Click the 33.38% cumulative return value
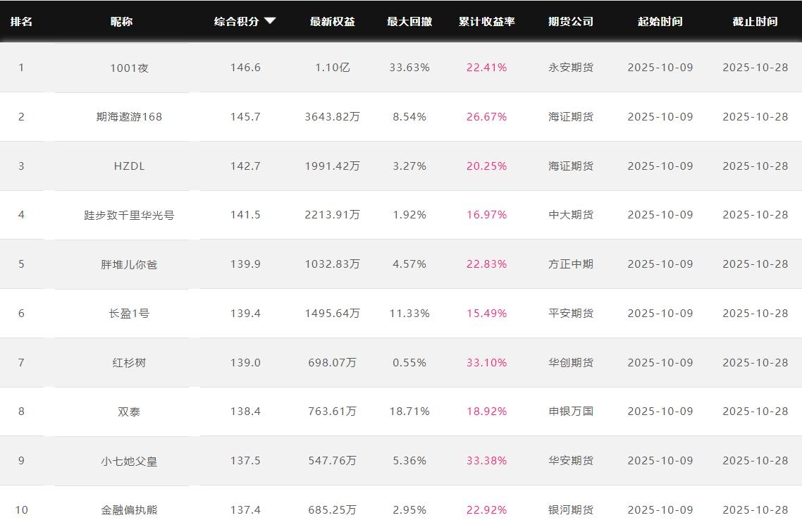The width and height of the screenshot is (802, 532). pyautogui.click(x=486, y=461)
